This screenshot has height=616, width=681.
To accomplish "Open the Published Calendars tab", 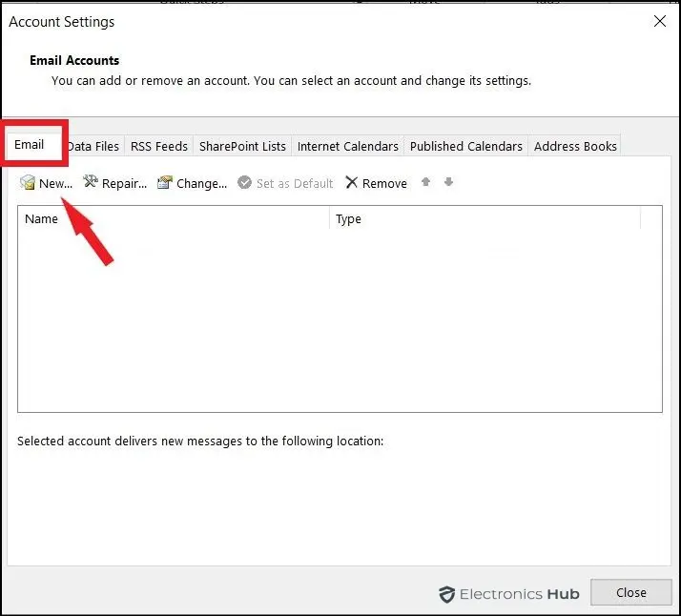I will (x=465, y=147).
